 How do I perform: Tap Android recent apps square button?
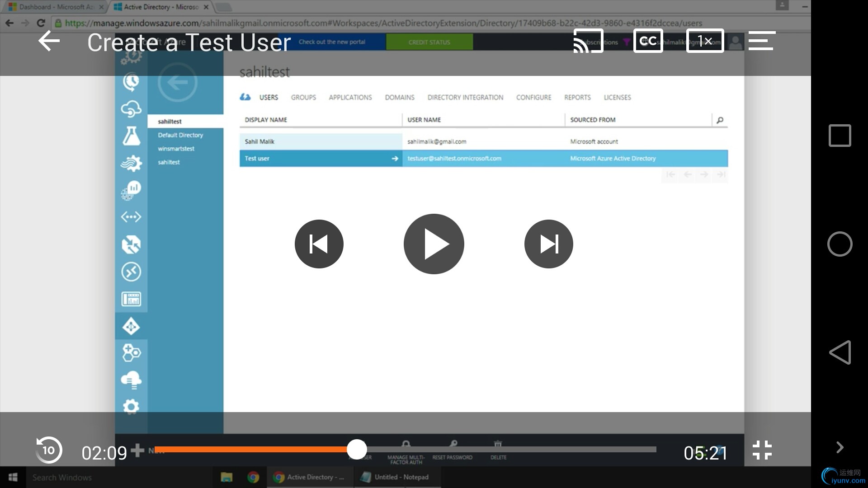[x=840, y=136]
